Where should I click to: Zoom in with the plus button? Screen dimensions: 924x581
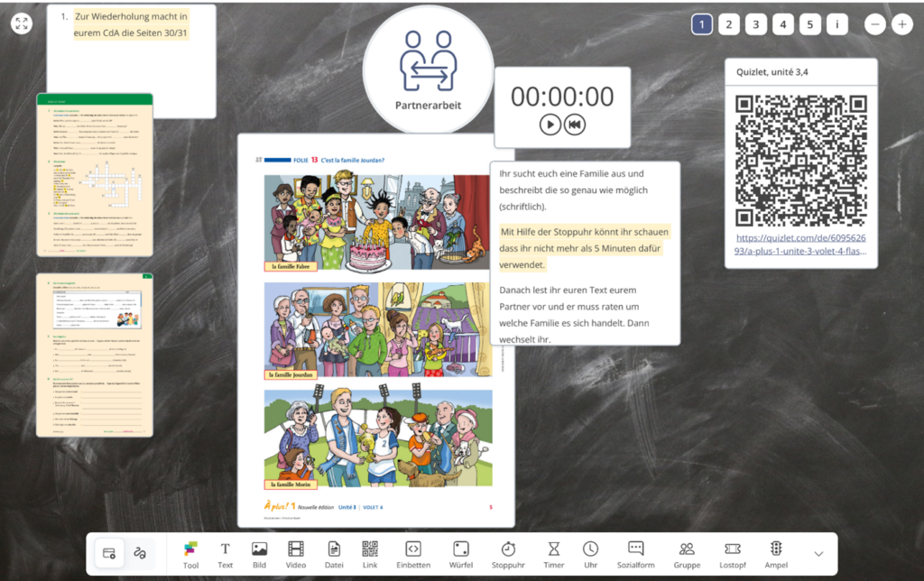[x=901, y=24]
